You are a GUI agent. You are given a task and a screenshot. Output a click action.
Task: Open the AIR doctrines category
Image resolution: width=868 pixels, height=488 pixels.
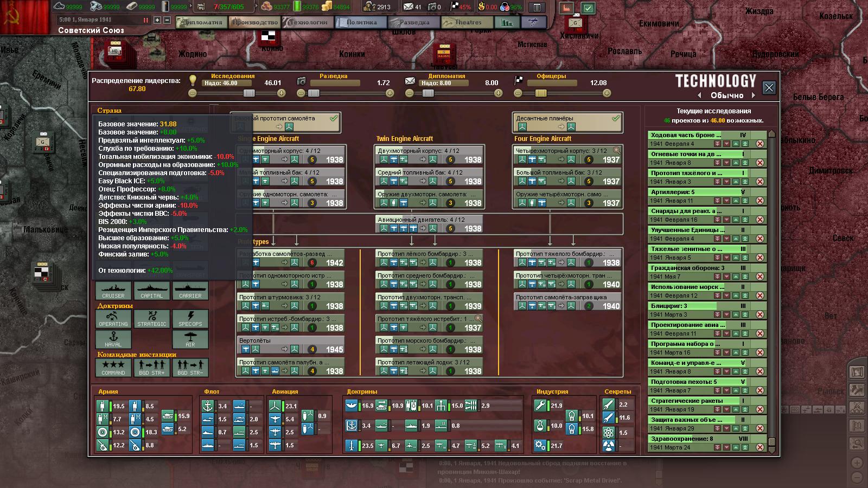(190, 339)
